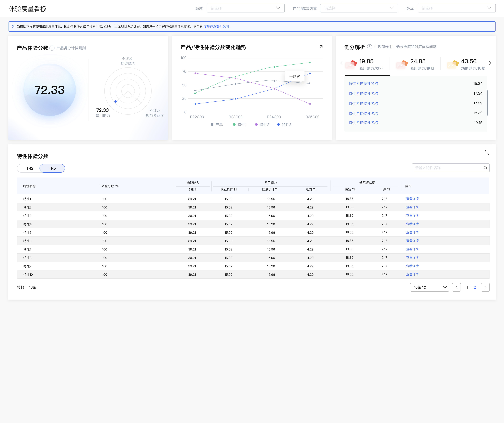Click 特性1 green point at R25C00
This screenshot has width=504, height=423.
[x=310, y=62]
